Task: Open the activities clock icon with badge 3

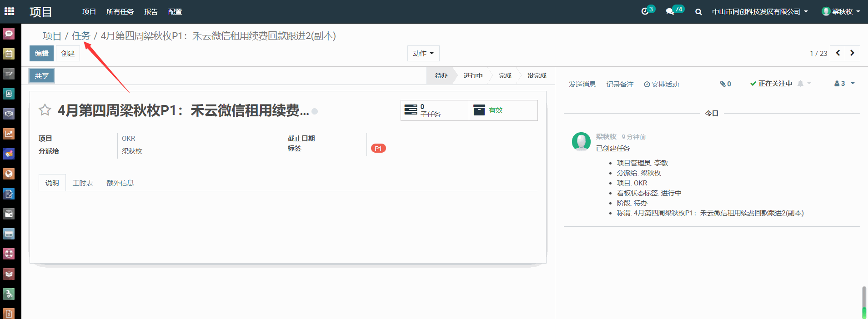Action: pos(645,11)
